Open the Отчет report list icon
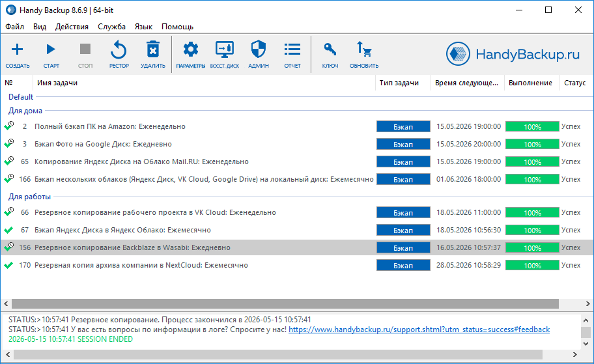 [x=292, y=49]
